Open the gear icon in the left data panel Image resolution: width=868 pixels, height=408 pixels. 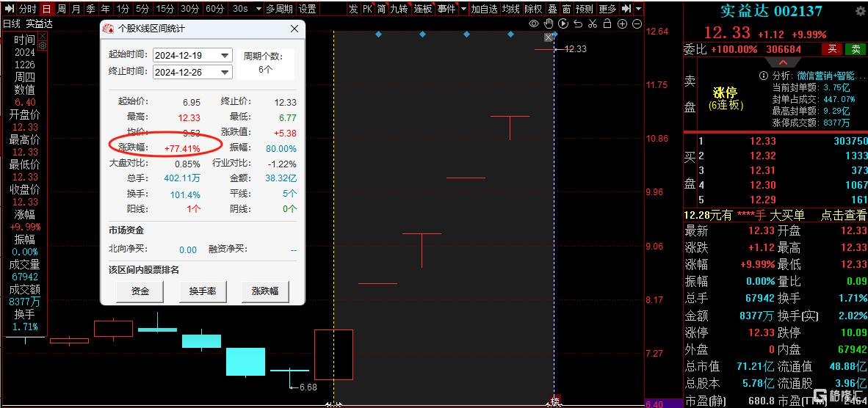tap(43, 45)
